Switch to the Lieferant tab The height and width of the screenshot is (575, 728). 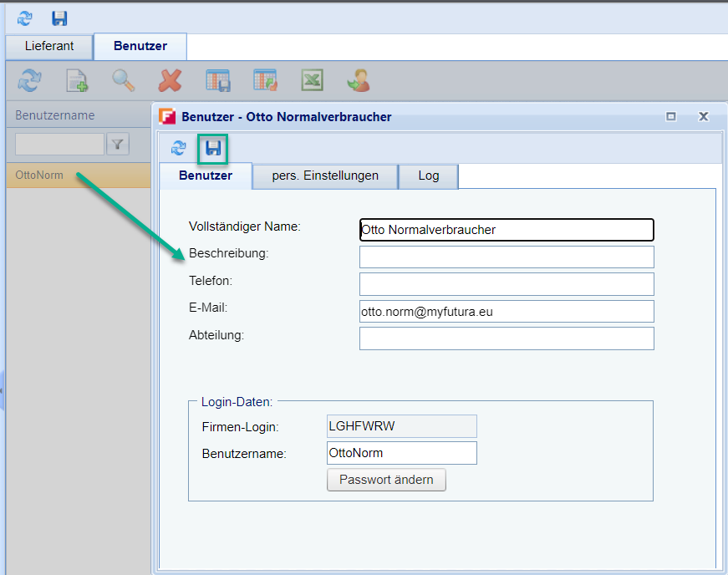point(48,46)
